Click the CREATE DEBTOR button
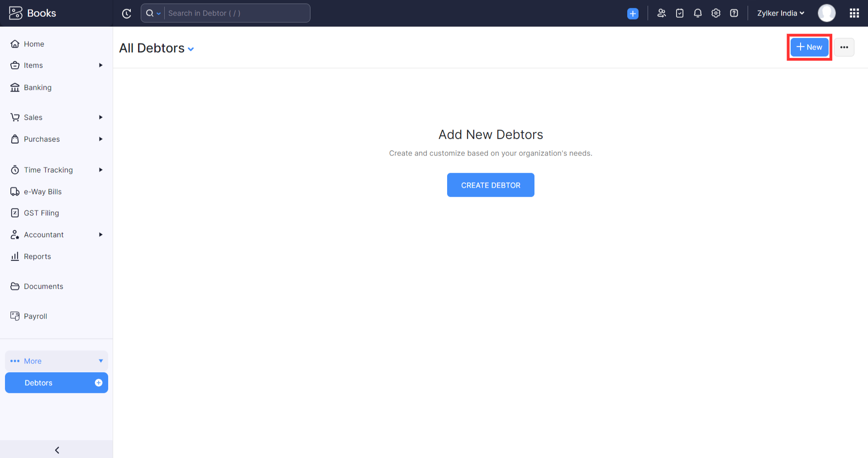The image size is (868, 458). 491,185
